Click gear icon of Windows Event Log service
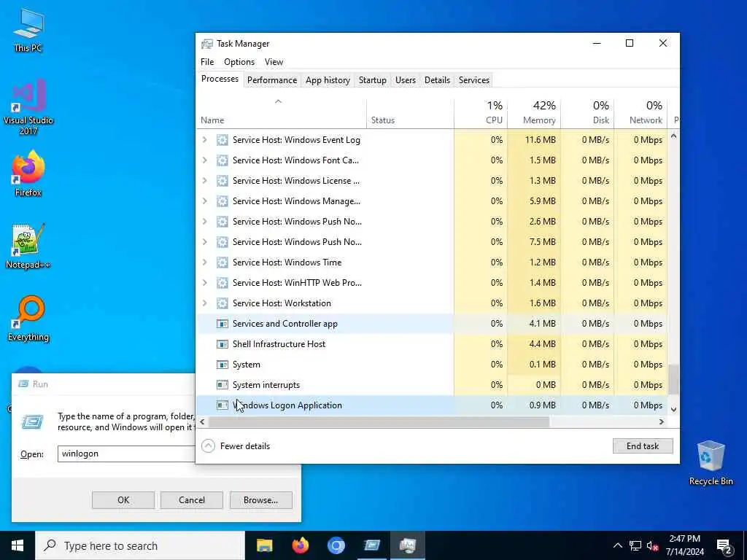Viewport: 747px width, 560px height. [x=222, y=140]
